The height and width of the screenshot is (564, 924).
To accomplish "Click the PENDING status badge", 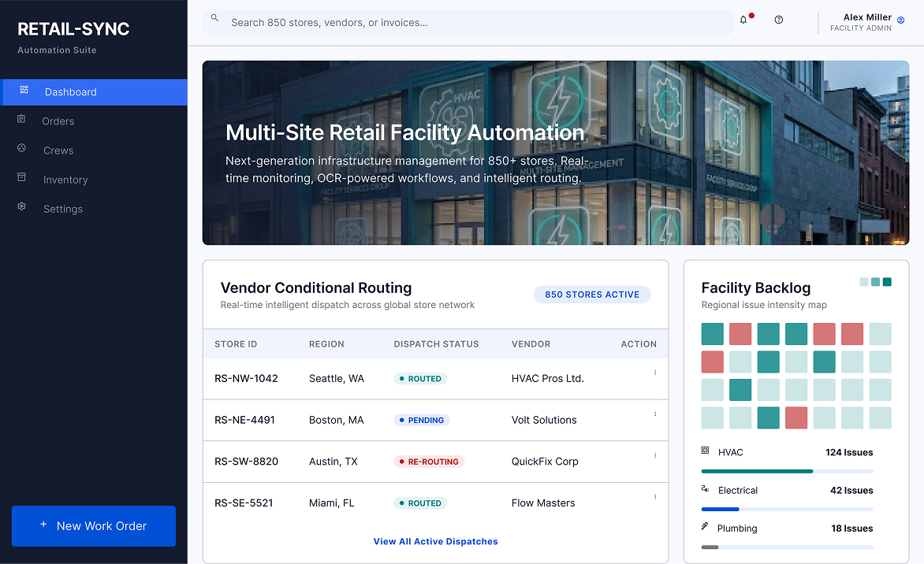I will coord(421,421).
